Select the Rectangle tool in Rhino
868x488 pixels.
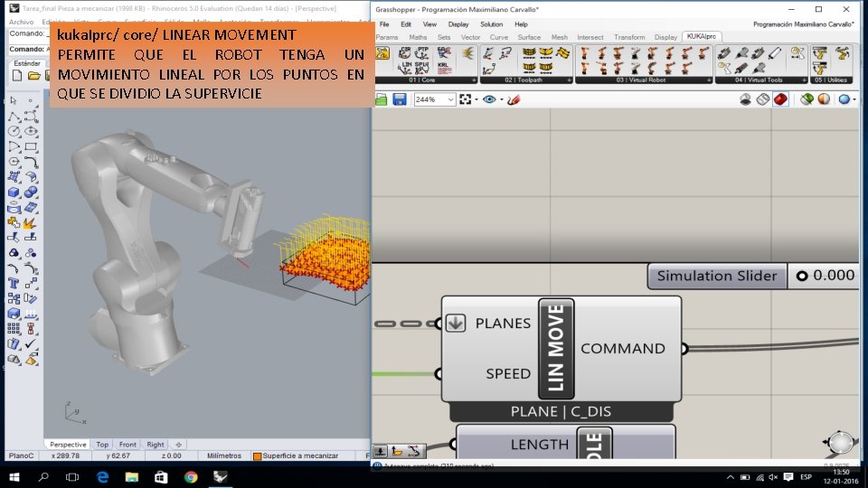tap(31, 146)
